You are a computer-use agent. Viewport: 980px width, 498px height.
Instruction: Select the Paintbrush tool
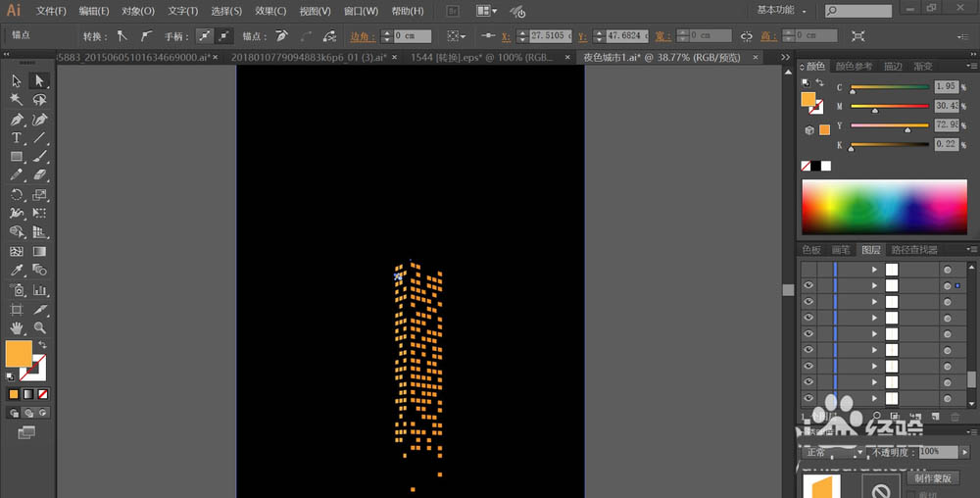point(39,156)
